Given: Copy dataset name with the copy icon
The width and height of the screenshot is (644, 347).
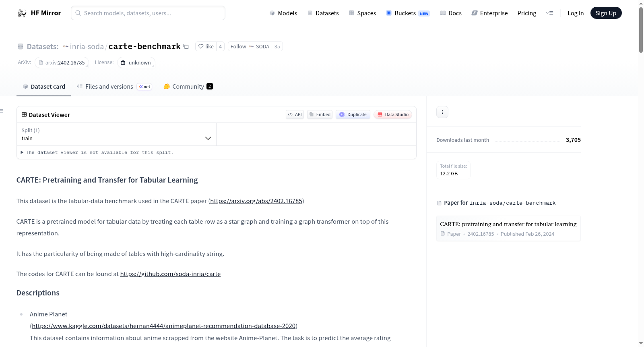Looking at the screenshot, I should pyautogui.click(x=186, y=46).
